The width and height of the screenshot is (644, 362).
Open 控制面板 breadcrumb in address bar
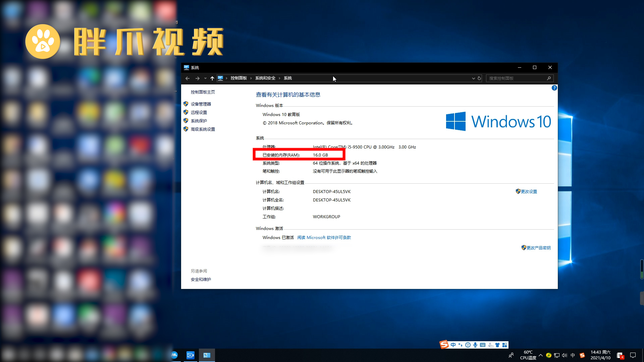click(x=238, y=78)
